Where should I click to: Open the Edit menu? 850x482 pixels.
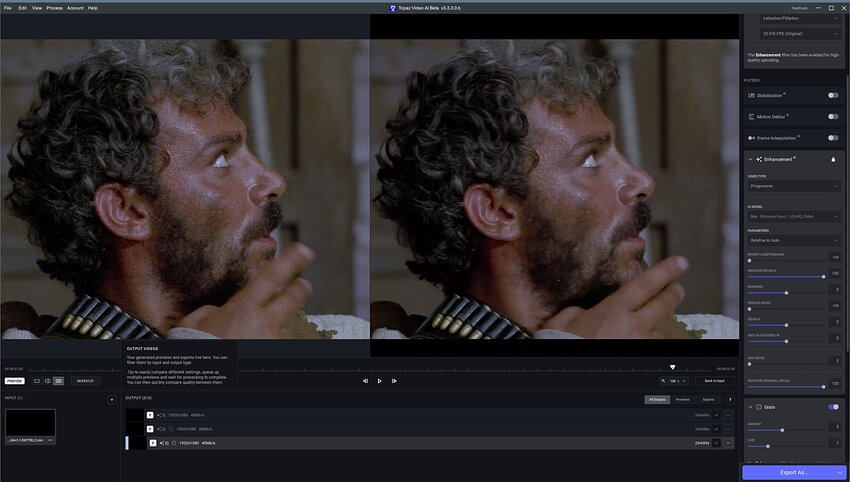coord(22,8)
